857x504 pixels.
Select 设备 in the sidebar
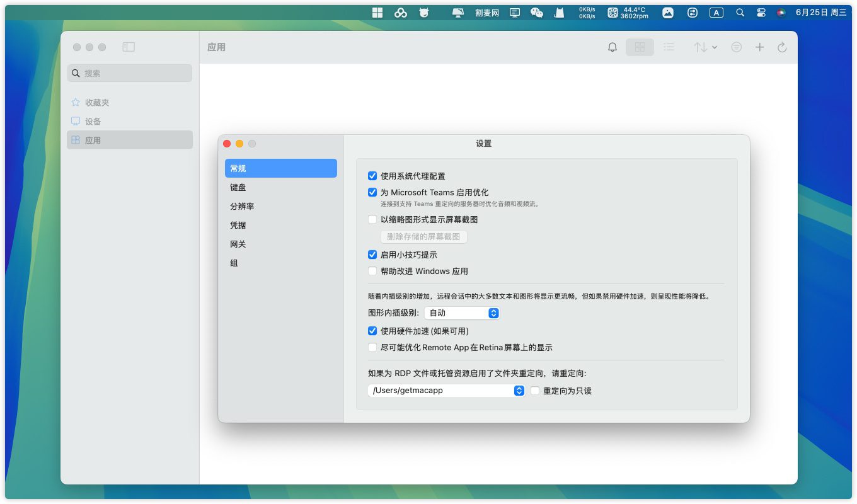tap(93, 122)
